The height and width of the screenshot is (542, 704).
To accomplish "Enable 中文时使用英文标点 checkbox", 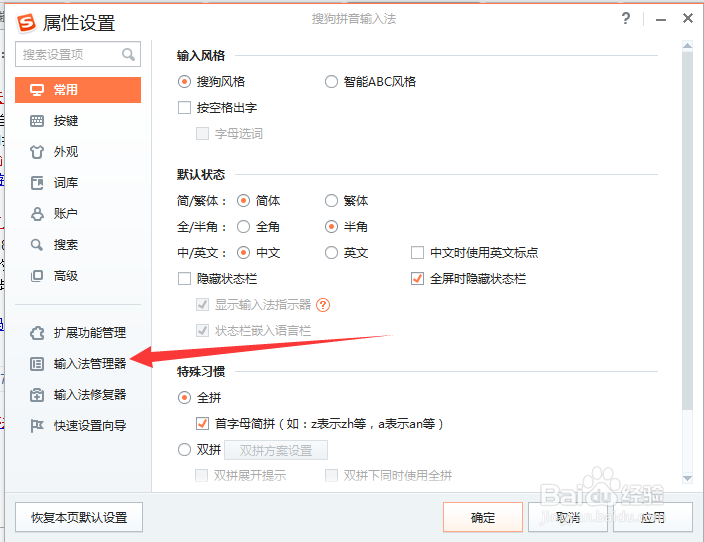I will point(418,253).
